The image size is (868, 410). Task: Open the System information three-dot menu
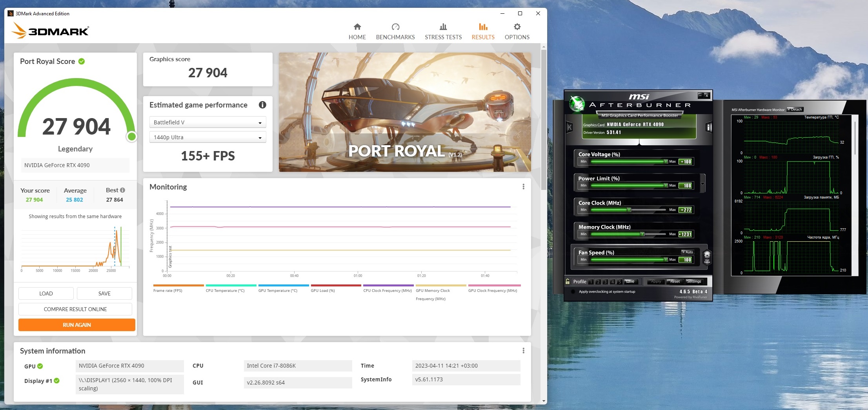point(523,351)
